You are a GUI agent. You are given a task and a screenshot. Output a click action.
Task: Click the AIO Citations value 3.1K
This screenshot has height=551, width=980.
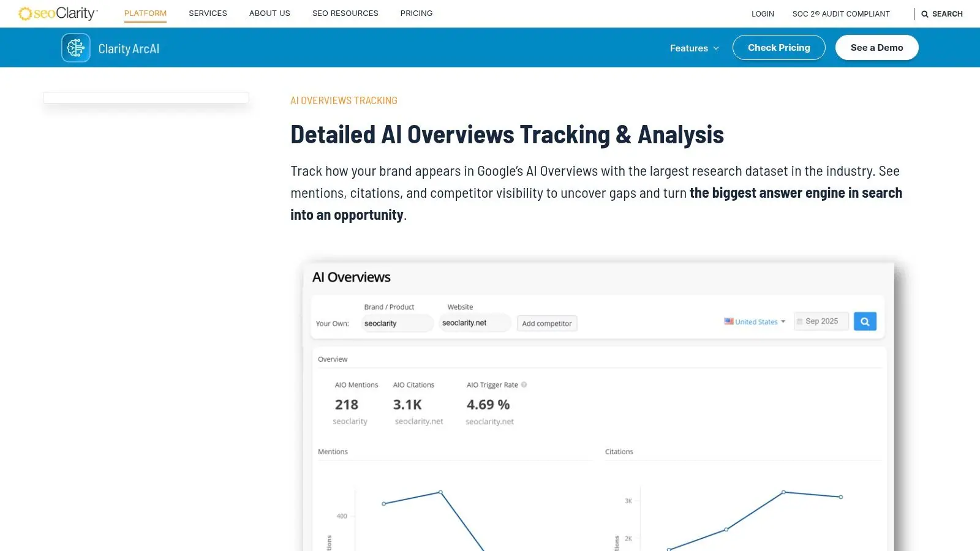[407, 405]
